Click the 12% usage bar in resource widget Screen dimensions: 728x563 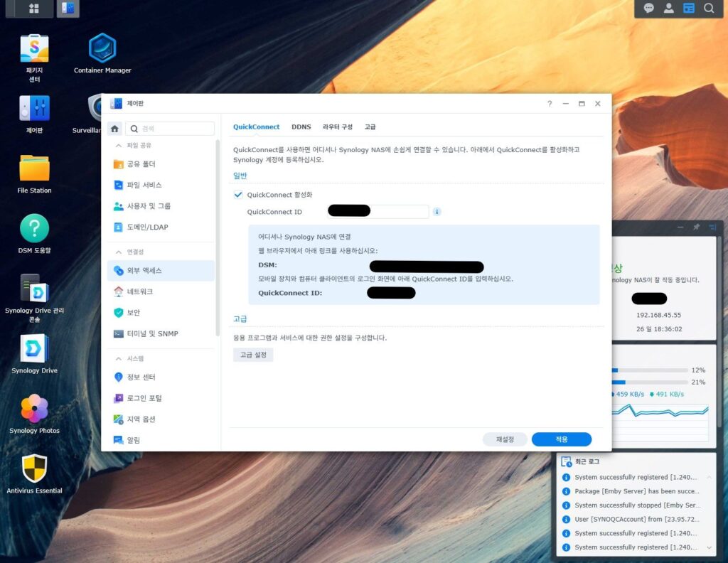tap(650, 370)
